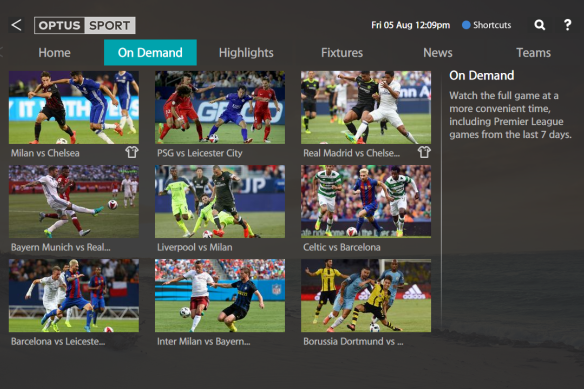Click the back arrow icon
Image resolution: width=584 pixels, height=389 pixels.
coord(16,25)
